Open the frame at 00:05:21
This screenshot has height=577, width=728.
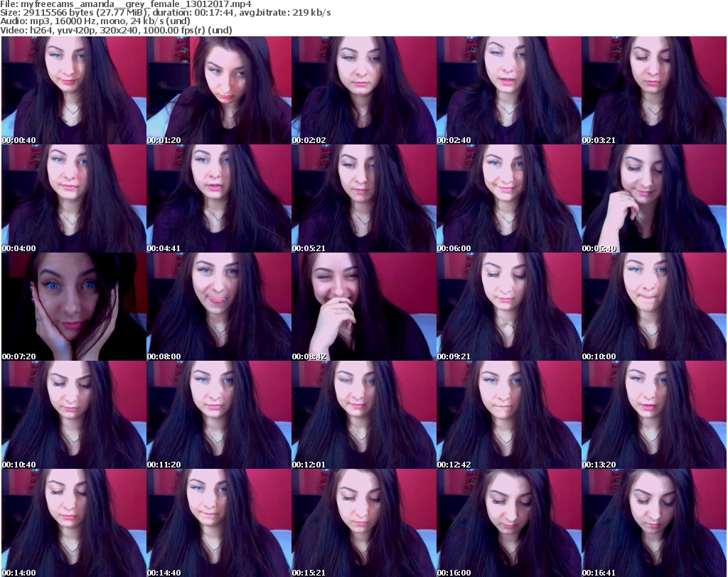pyautogui.click(x=364, y=198)
